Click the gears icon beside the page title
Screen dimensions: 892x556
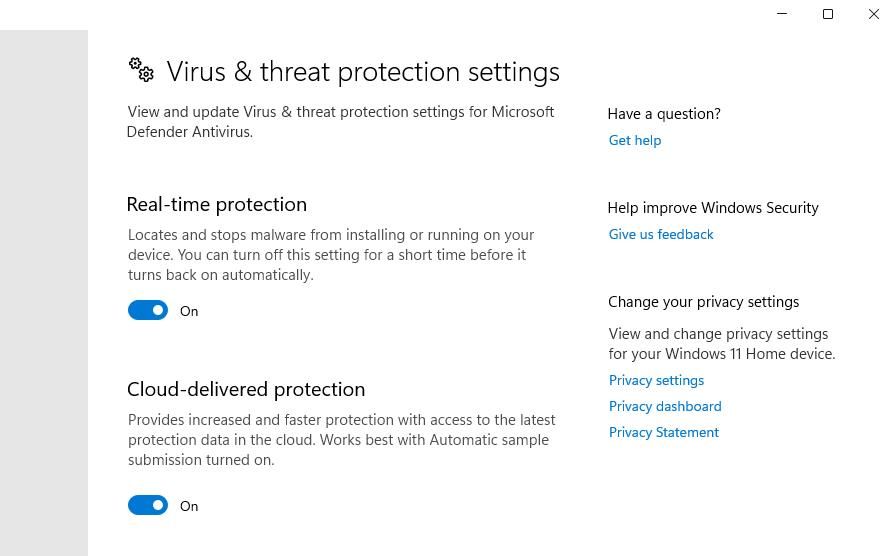point(141,69)
